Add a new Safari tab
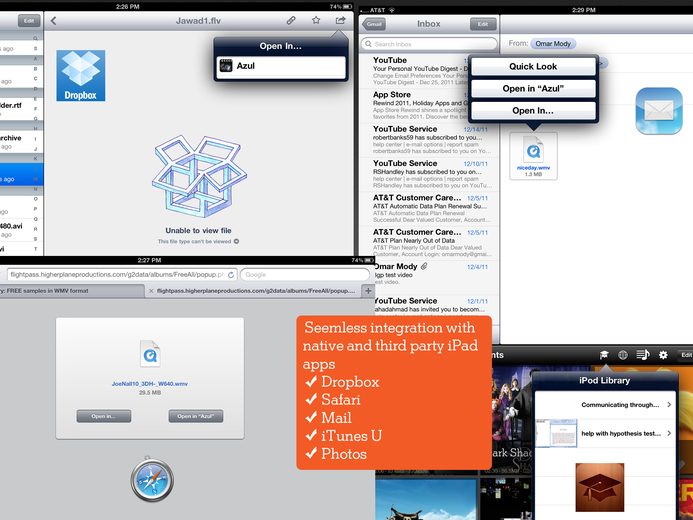The width and height of the screenshot is (693, 520). coord(368,291)
